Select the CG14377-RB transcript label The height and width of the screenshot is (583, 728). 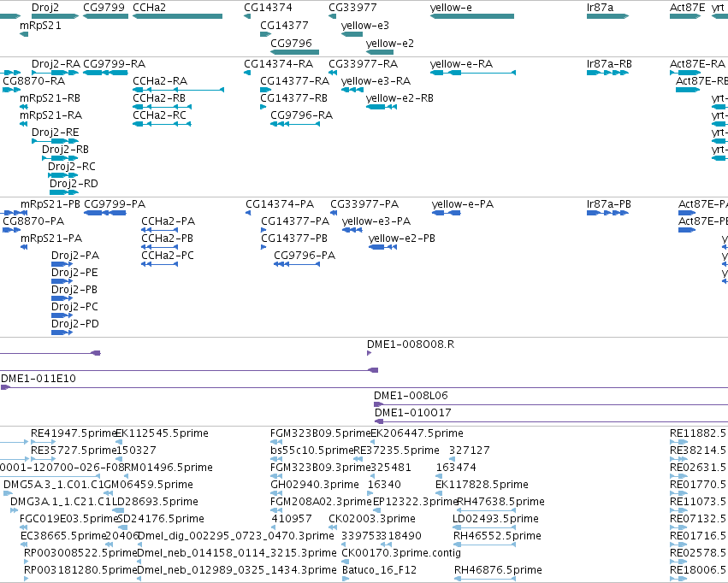294,97
